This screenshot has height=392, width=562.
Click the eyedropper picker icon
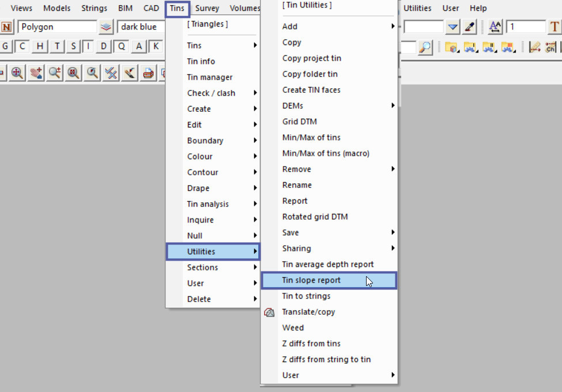pyautogui.click(x=470, y=27)
